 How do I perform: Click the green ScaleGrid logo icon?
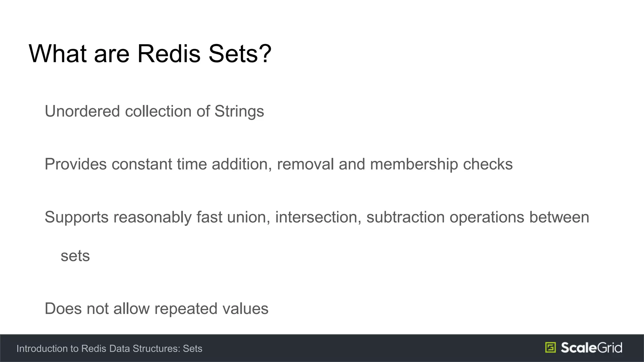click(x=550, y=348)
